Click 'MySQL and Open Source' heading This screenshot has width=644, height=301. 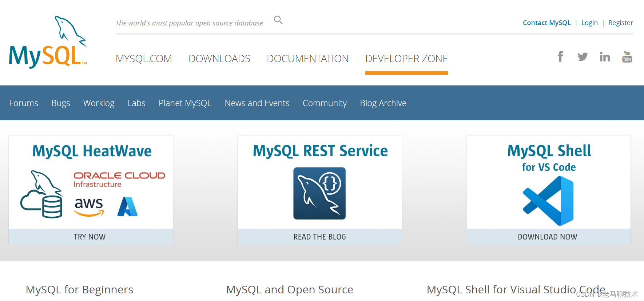tap(290, 290)
